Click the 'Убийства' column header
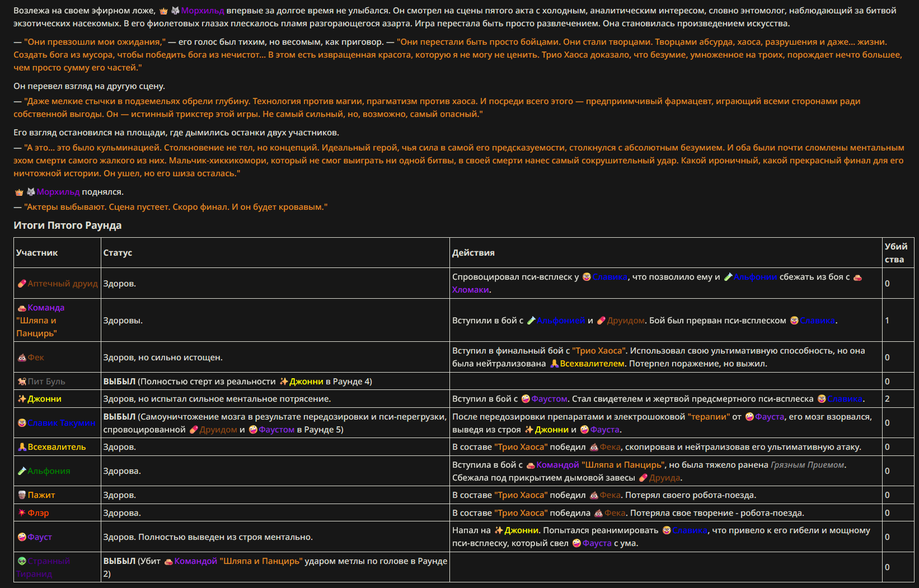The height and width of the screenshot is (588, 919). (896, 253)
